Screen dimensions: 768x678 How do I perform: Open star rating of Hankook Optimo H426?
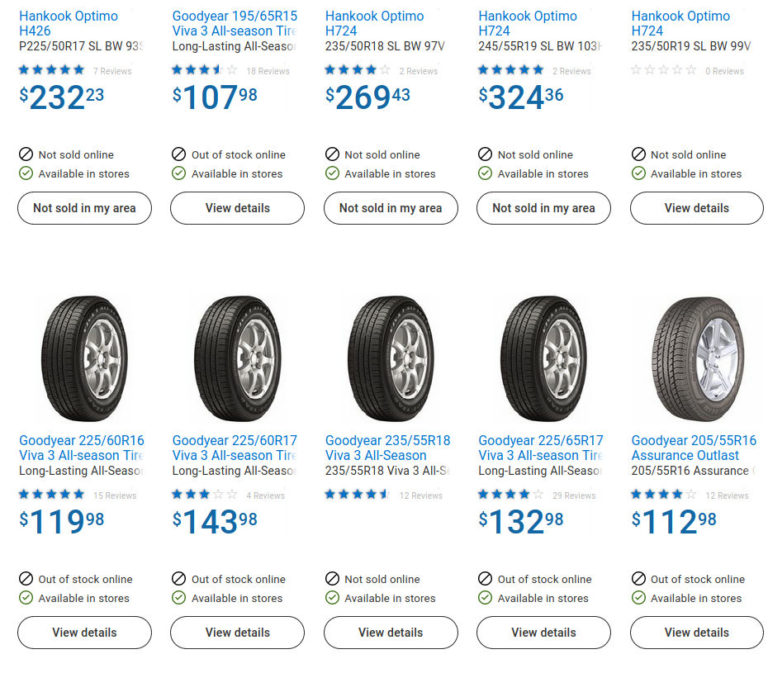[51, 70]
